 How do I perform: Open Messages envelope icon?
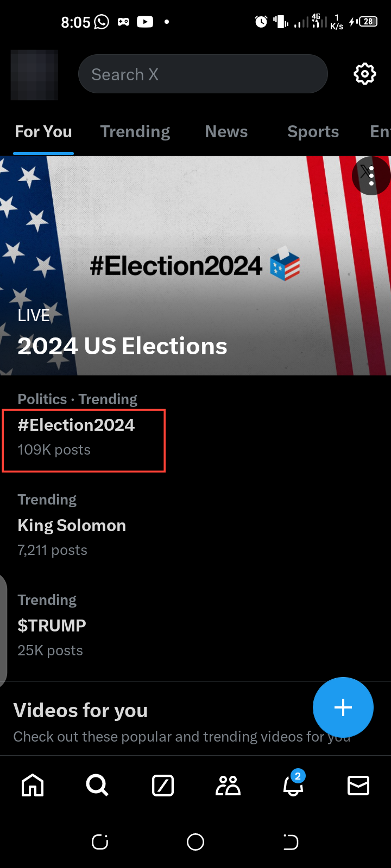pyautogui.click(x=358, y=785)
